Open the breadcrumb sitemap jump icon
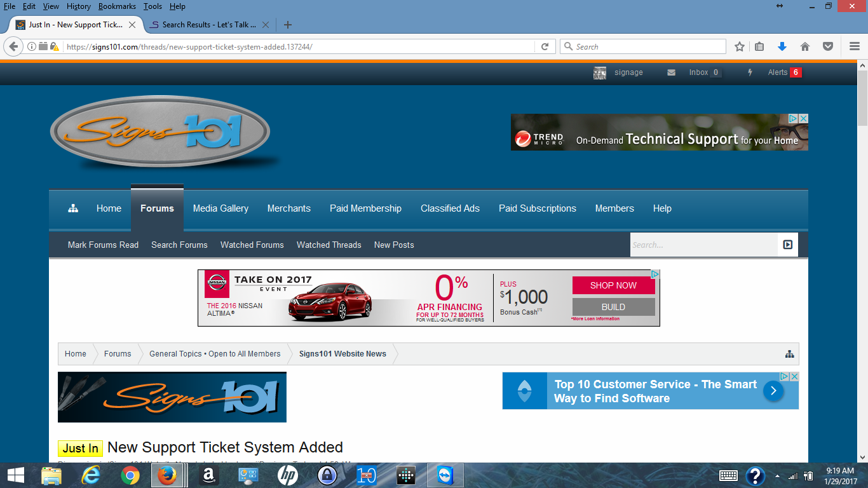This screenshot has width=868, height=488. (x=789, y=354)
